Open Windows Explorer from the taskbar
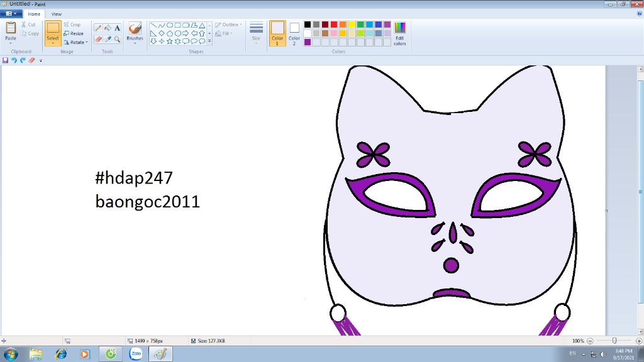Screen dimensions: 644x362 (x=36, y=354)
